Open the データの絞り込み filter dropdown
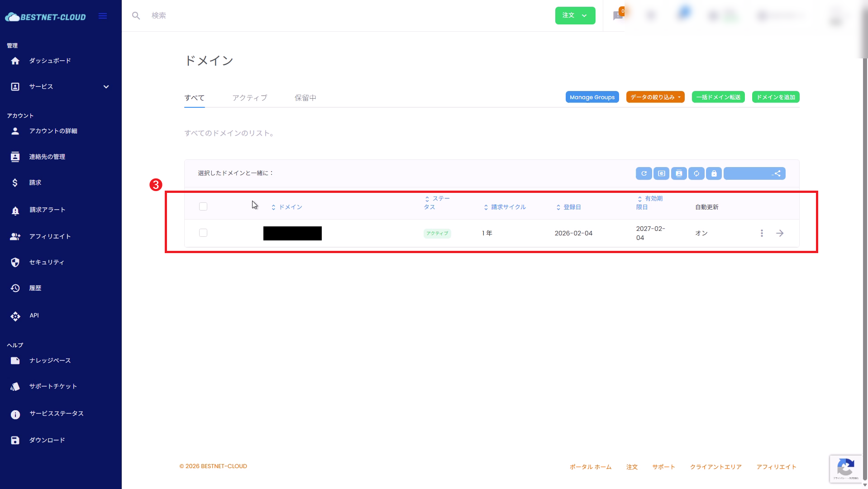Screen dimensions: 868x489 pyautogui.click(x=655, y=97)
